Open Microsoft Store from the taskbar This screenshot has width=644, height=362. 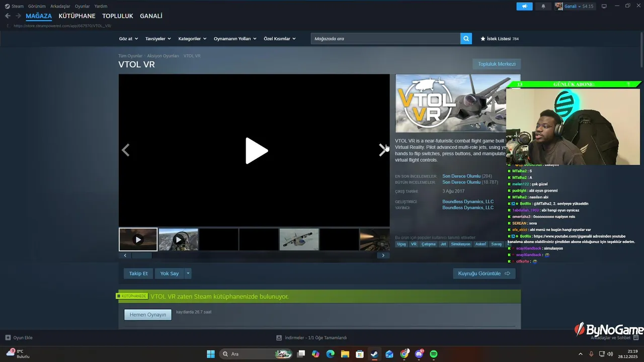[x=360, y=354]
